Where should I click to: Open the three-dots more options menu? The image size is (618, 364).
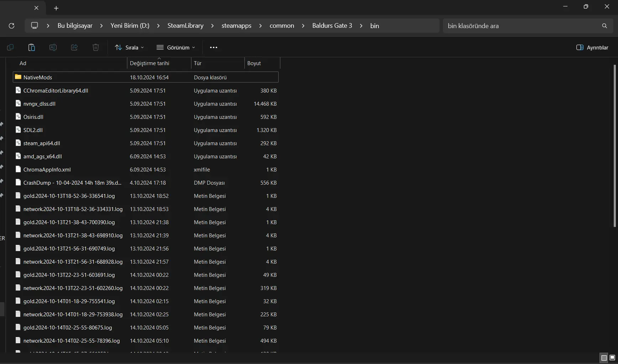click(213, 47)
